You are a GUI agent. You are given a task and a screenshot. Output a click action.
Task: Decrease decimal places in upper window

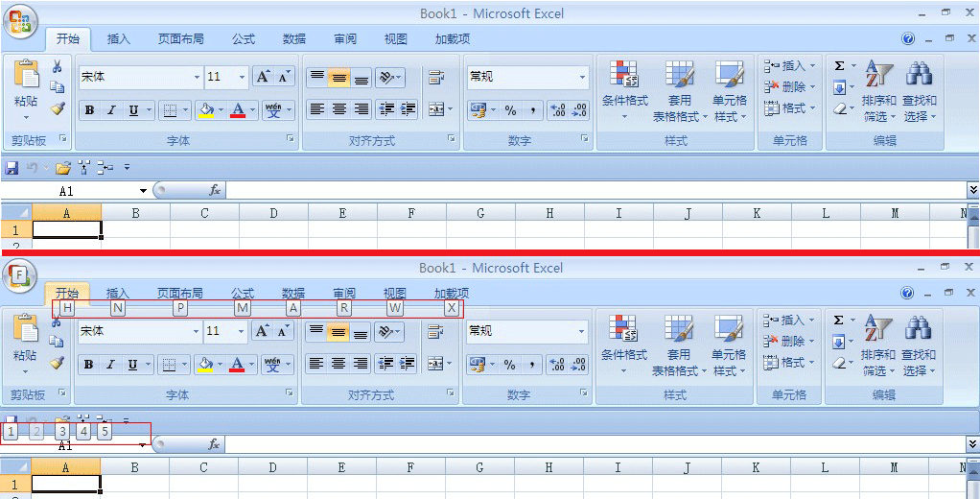click(x=579, y=110)
